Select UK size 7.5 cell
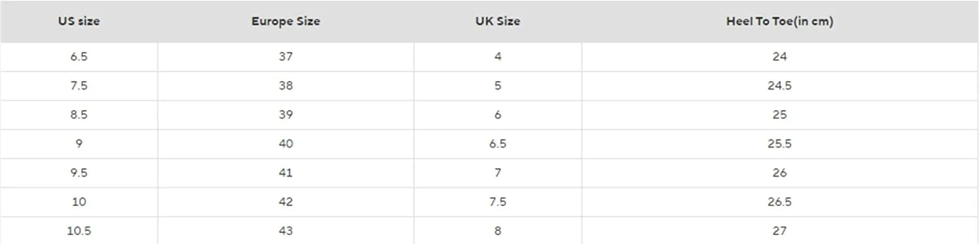The image size is (980, 244). point(498,201)
